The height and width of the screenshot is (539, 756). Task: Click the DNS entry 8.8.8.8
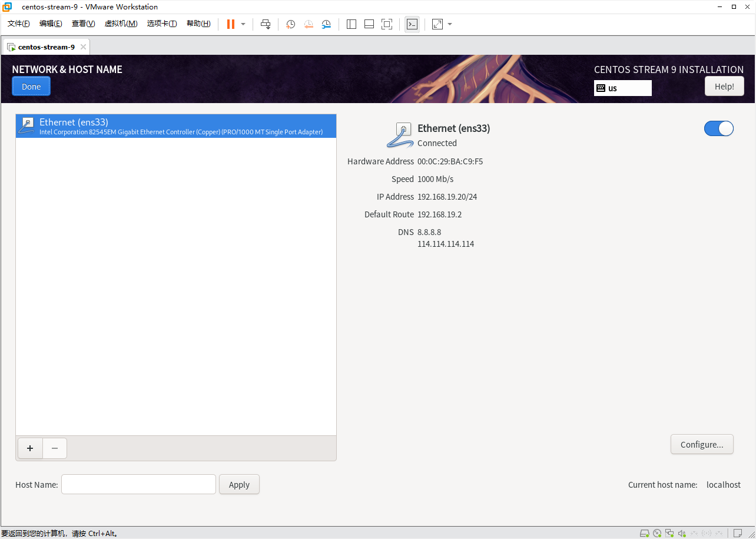429,232
